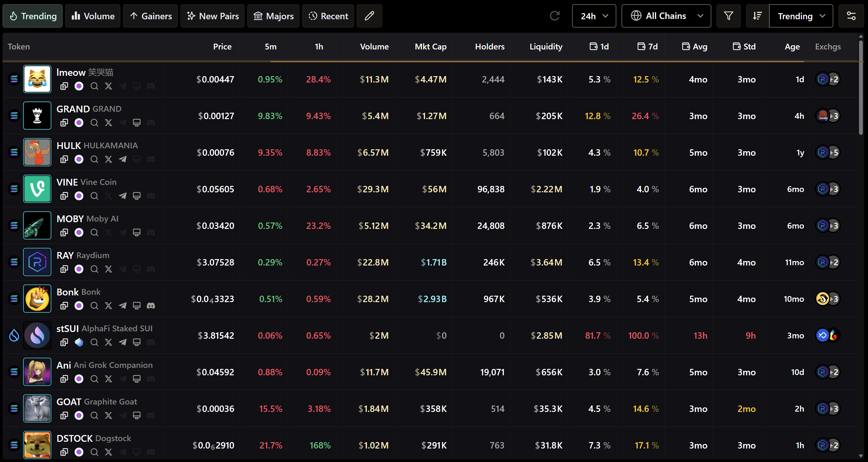
Task: Expand the Trending sort dropdown
Action: click(801, 16)
